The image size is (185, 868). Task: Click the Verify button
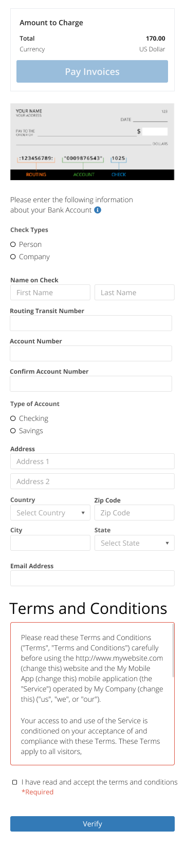point(92,824)
